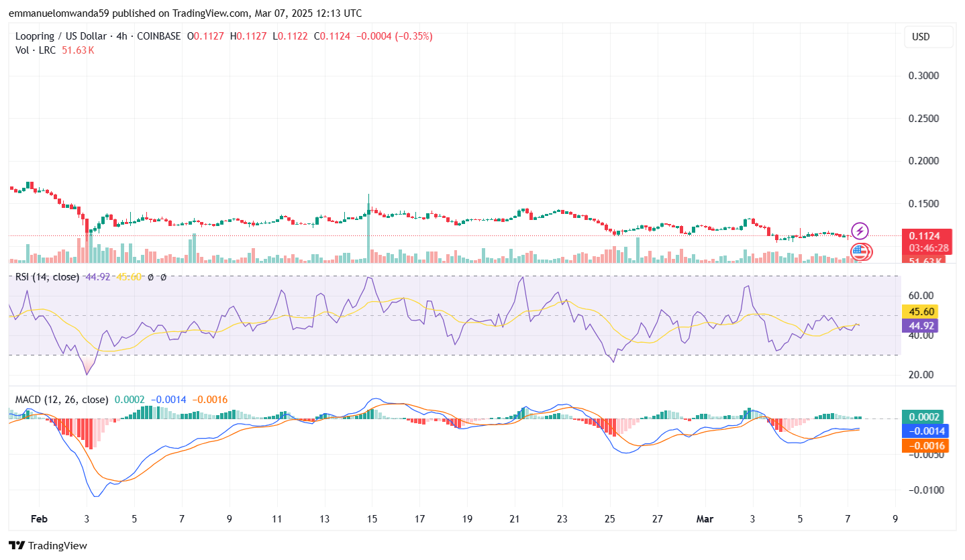This screenshot has height=560, width=965.
Task: Click the 0.2000 price axis label
Action: tap(924, 161)
